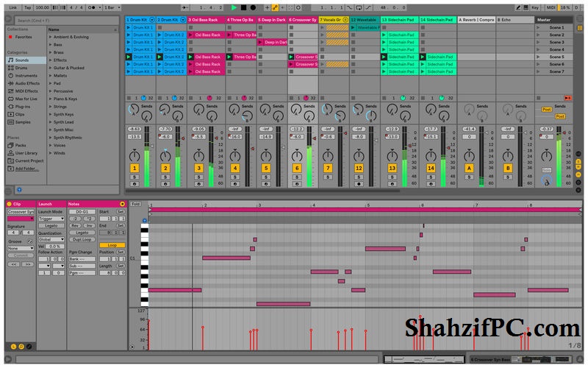Toggle the yellow Automation Arm icon
The image size is (588, 368).
pos(275,7)
